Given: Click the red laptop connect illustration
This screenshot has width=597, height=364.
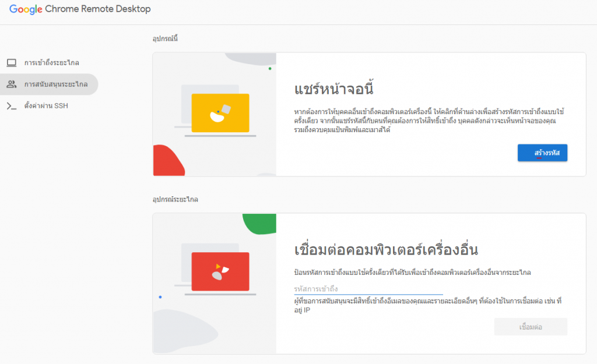Looking at the screenshot, I should coord(215,270).
